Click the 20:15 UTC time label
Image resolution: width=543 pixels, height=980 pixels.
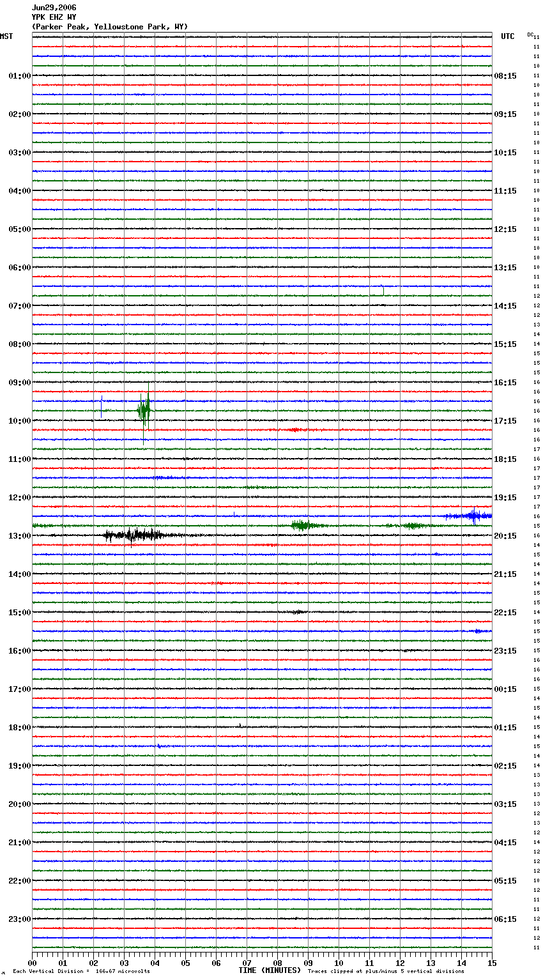pos(505,536)
